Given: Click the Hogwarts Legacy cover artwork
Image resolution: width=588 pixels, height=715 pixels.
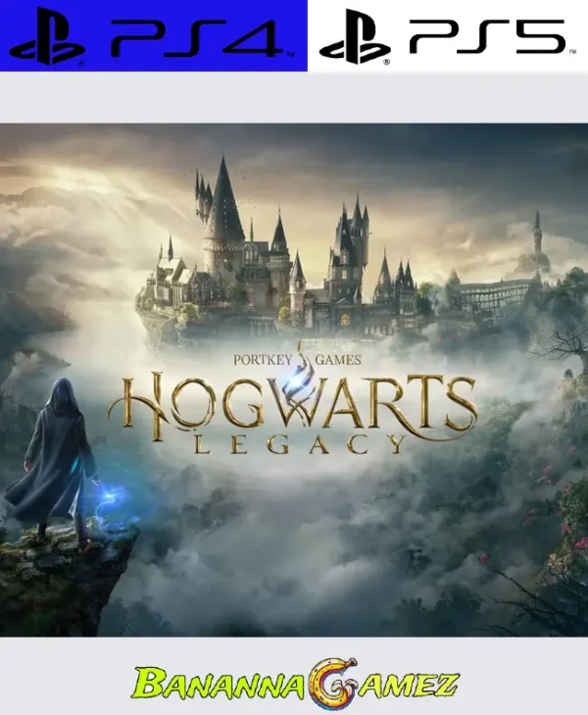Looking at the screenshot, I should tap(294, 380).
